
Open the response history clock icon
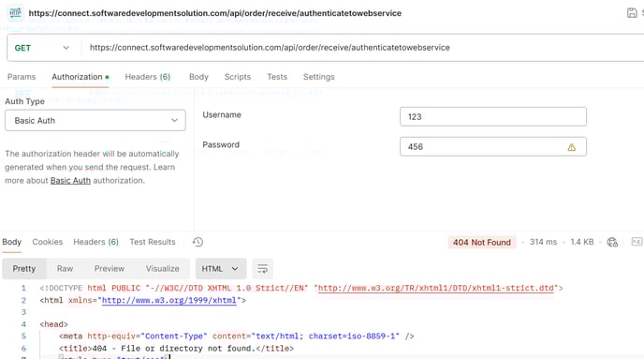tap(198, 242)
